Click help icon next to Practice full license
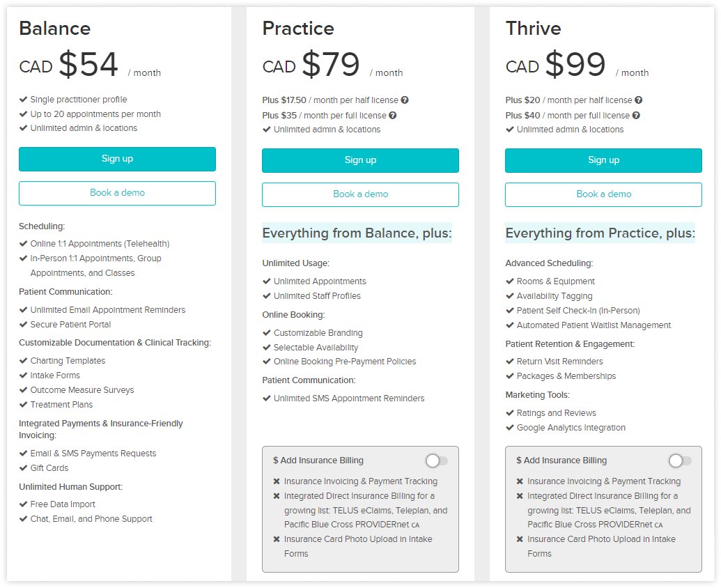This screenshot has width=721, height=588. 393,116
